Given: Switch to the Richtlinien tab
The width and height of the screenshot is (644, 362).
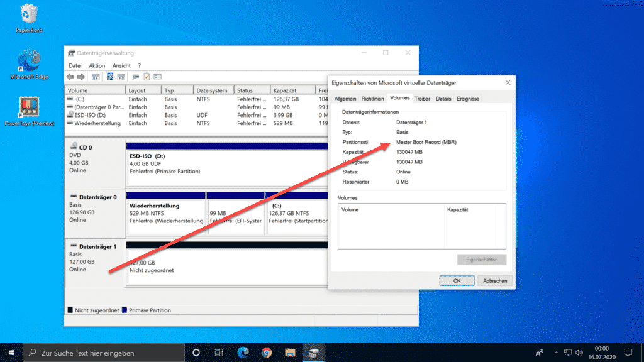Looking at the screenshot, I should pyautogui.click(x=372, y=99).
